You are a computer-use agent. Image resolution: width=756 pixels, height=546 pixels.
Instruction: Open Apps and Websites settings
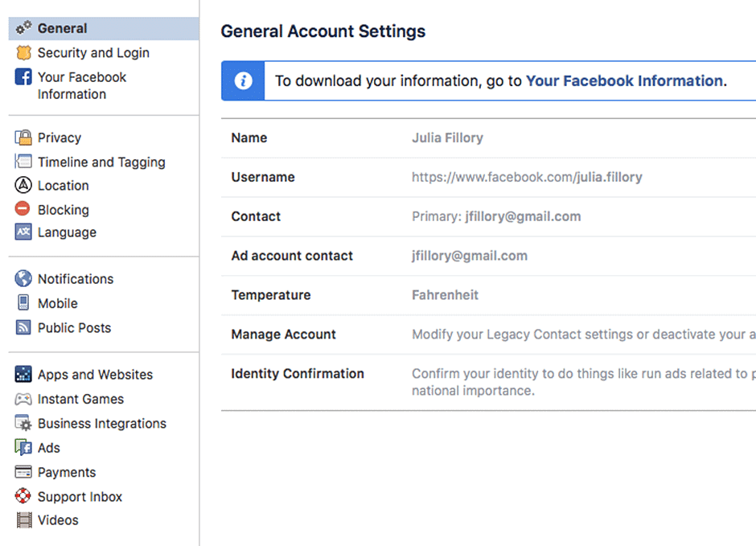pyautogui.click(x=95, y=374)
